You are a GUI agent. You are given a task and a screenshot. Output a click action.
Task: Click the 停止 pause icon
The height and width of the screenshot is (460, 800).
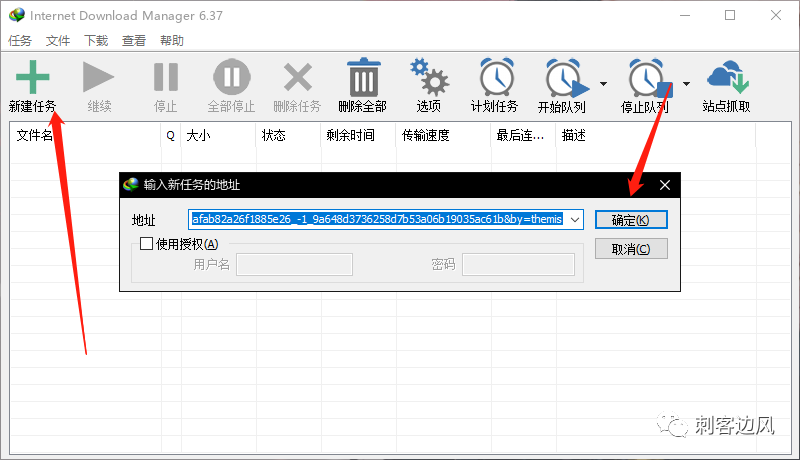tap(166, 78)
